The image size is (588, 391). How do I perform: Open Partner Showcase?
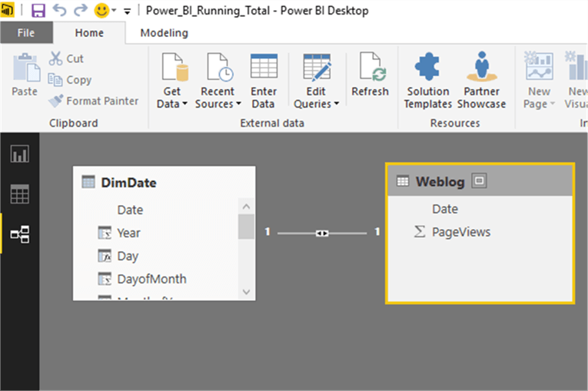pyautogui.click(x=481, y=80)
